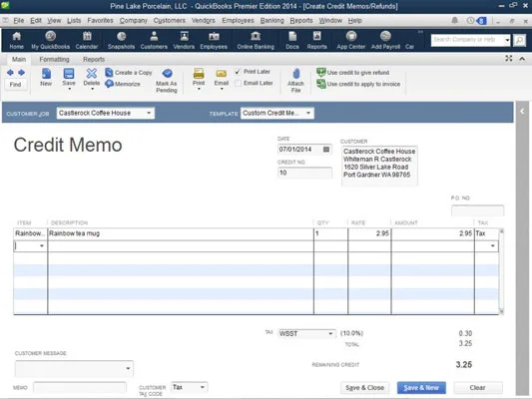Switch to Reports ribbon tab
The height and width of the screenshot is (399, 532).
click(x=94, y=59)
